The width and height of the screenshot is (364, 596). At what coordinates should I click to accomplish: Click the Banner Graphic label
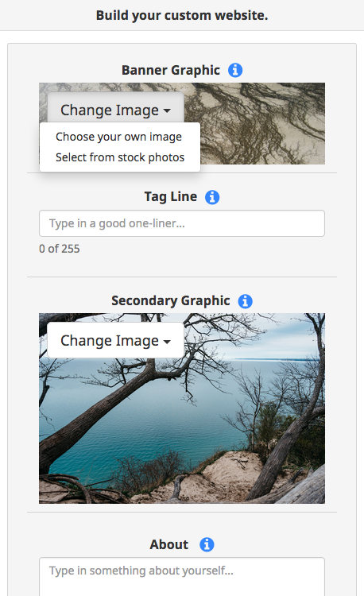pos(171,70)
